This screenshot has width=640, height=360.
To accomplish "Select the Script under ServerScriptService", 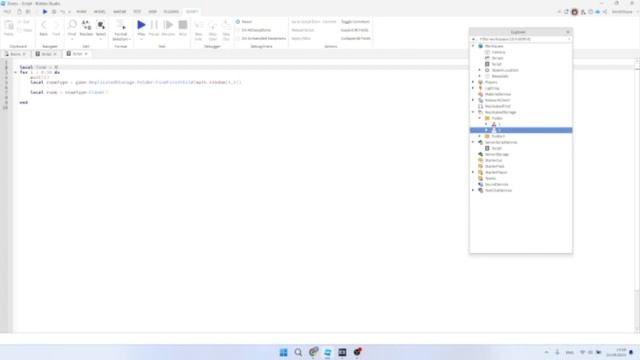I will pyautogui.click(x=496, y=148).
